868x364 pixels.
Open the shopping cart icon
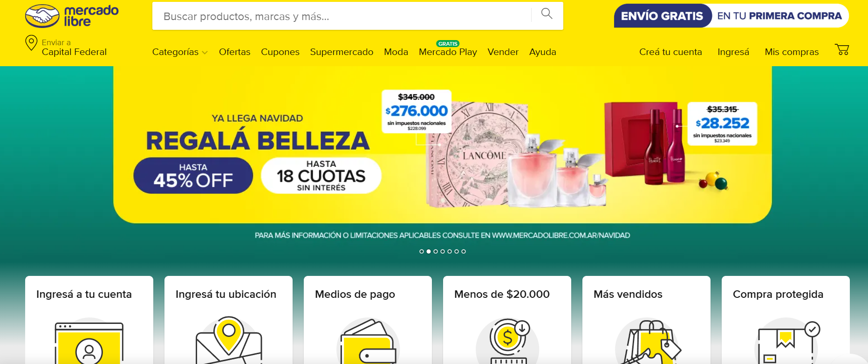tap(842, 50)
